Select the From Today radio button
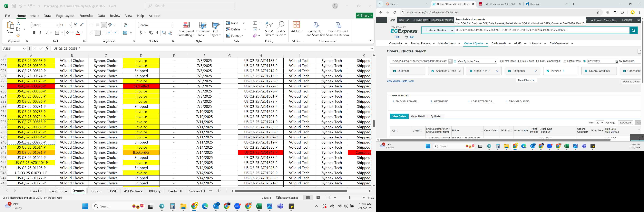Viewport: 644px width, 212px height. tap(501, 61)
